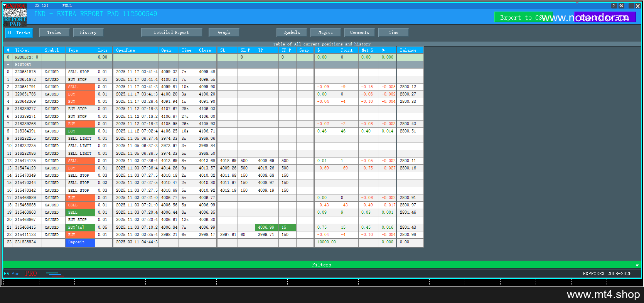Click green SELL cell of ticket 315468868
This screenshot has height=303, width=644.
tap(80, 213)
